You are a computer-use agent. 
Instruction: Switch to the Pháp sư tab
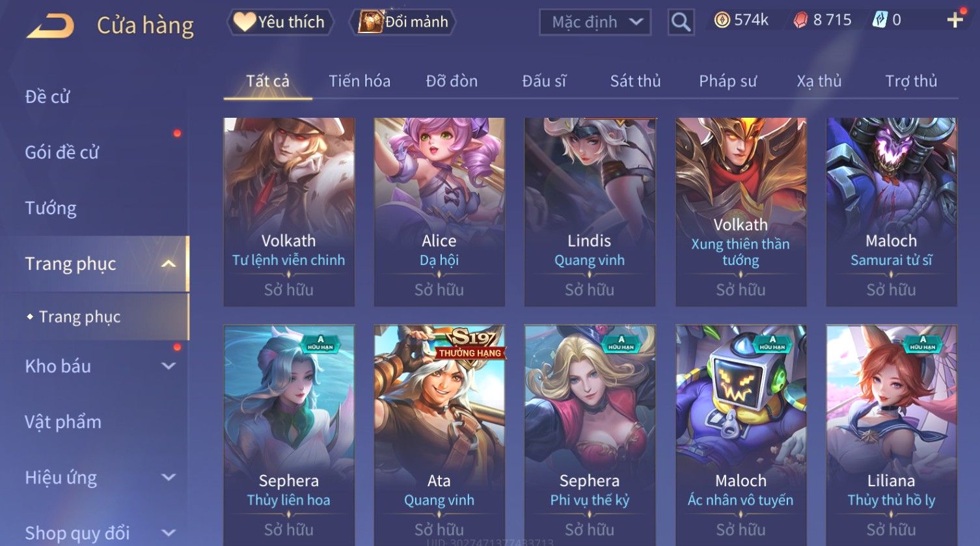tap(728, 81)
